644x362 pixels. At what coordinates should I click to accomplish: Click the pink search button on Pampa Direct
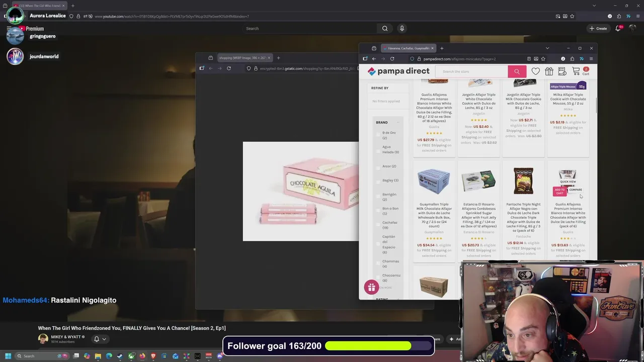point(517,71)
